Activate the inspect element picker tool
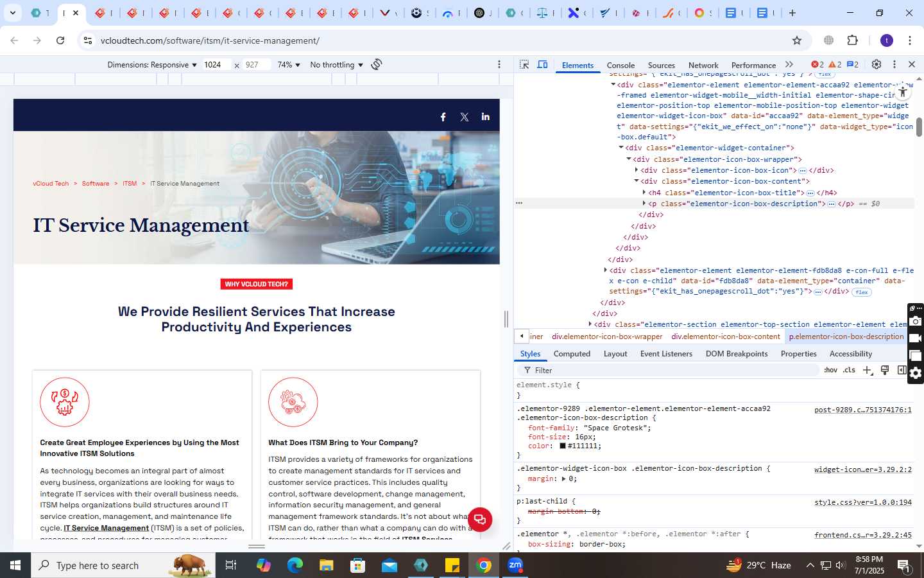Screen dimensions: 924x578 tap(524, 65)
